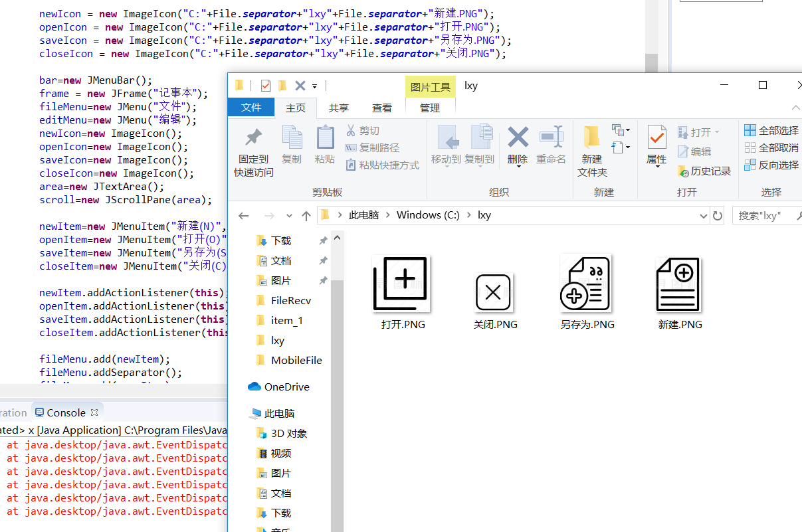Click the up-directory arrow in navigation bar
The image size is (802, 532).
click(306, 216)
